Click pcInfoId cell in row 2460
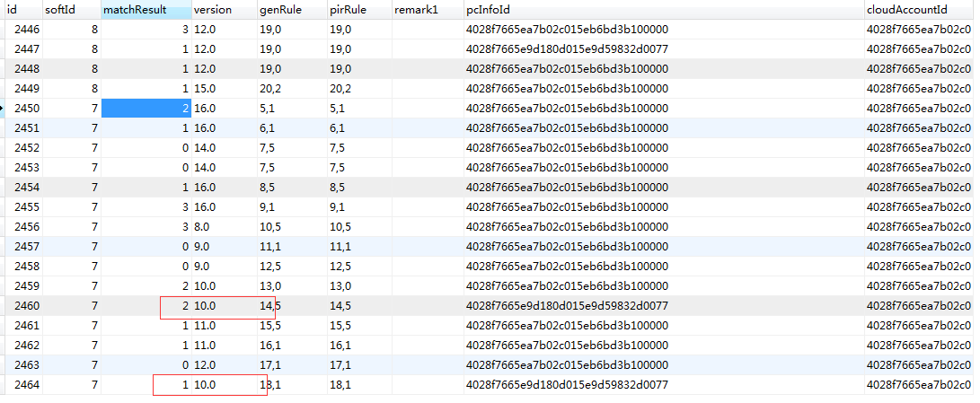 pos(664,306)
